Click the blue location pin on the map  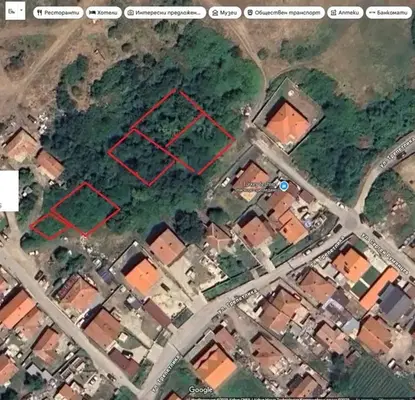284,186
